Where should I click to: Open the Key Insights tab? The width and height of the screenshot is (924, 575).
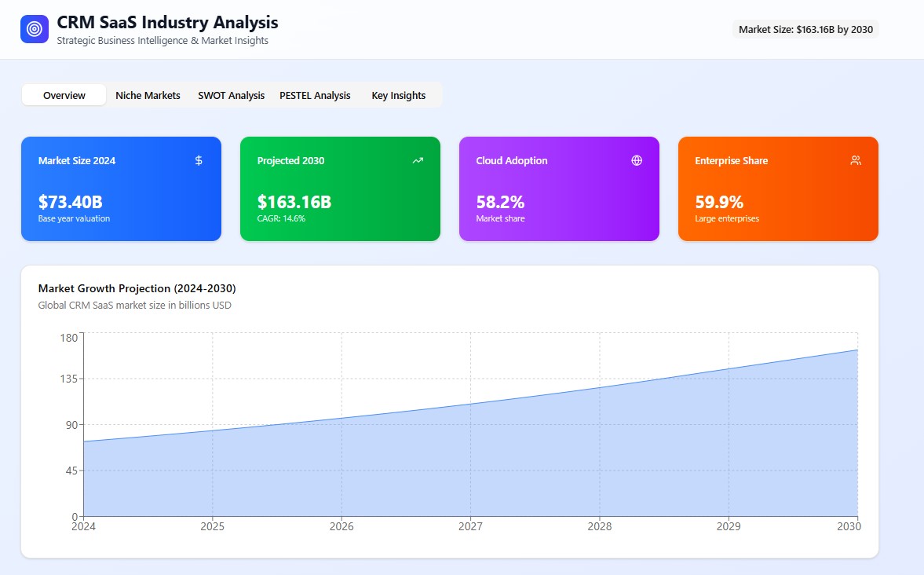point(398,95)
